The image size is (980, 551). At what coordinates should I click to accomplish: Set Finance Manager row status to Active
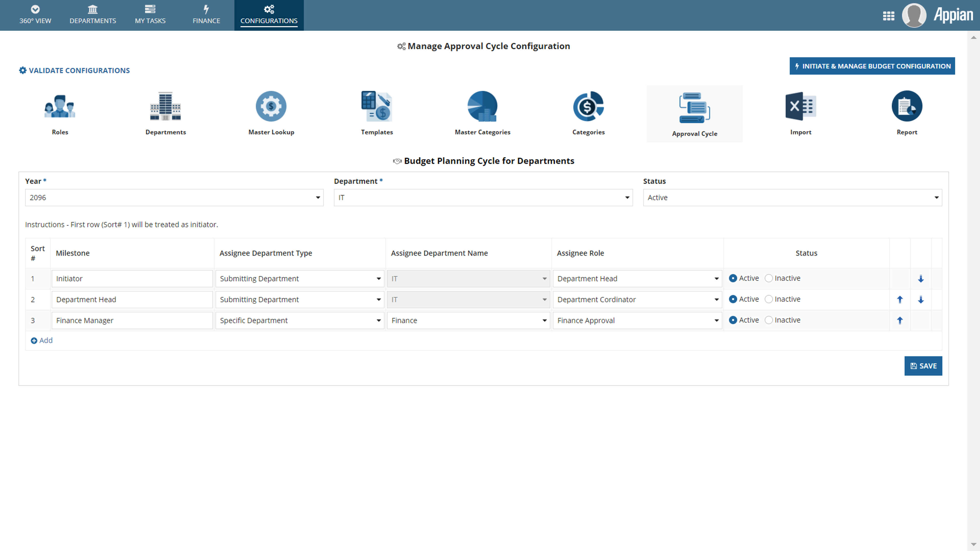click(x=733, y=320)
